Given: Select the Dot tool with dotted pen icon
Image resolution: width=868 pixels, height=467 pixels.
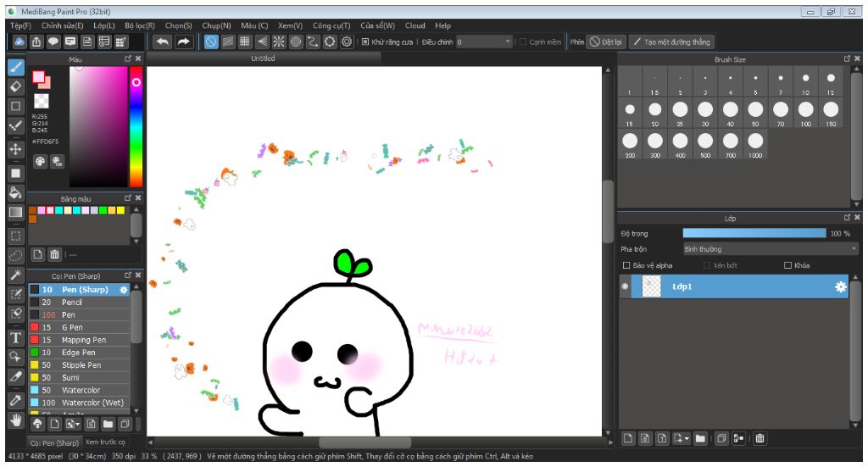Looking at the screenshot, I should point(15,126).
